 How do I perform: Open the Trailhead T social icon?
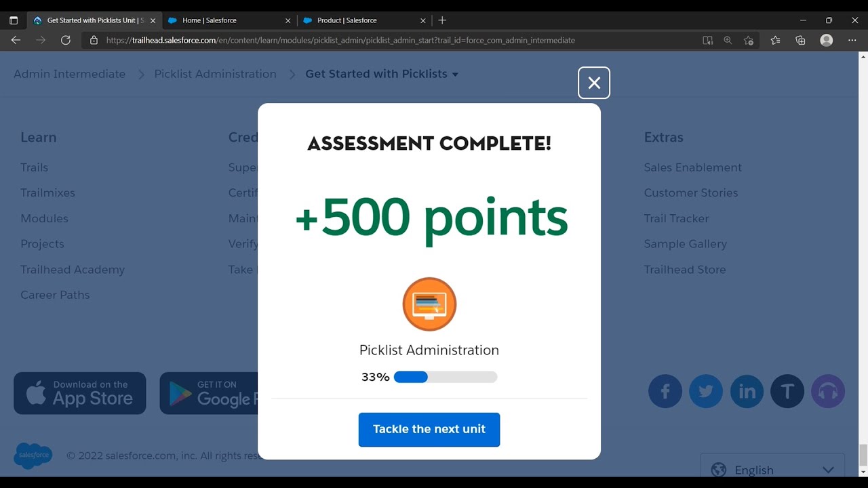point(787,391)
